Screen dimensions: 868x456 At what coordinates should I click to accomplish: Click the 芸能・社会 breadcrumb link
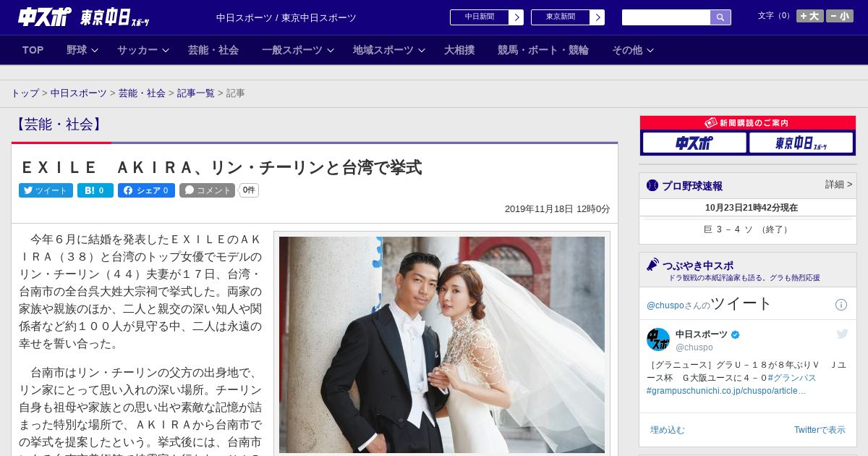142,93
